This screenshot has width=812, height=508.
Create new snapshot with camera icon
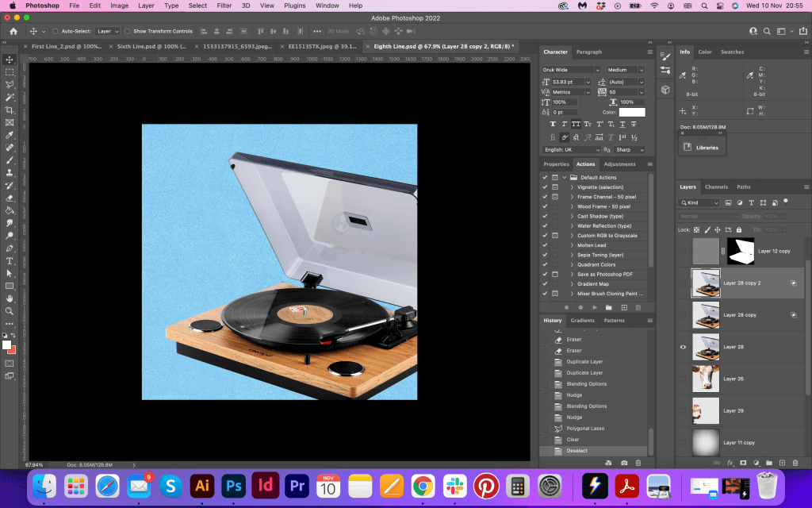624,462
